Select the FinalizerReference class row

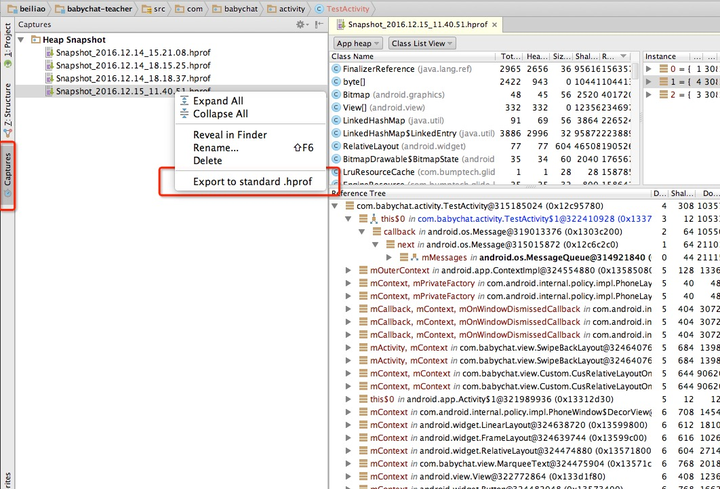tap(480, 69)
